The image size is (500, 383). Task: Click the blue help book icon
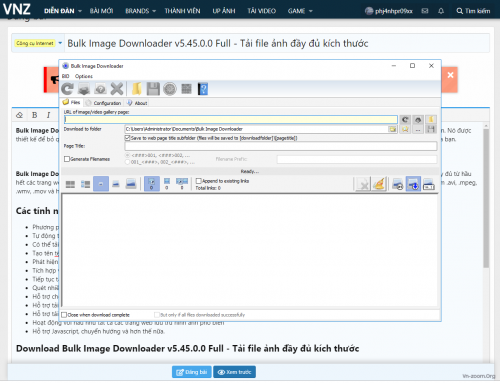pyautogui.click(x=203, y=89)
